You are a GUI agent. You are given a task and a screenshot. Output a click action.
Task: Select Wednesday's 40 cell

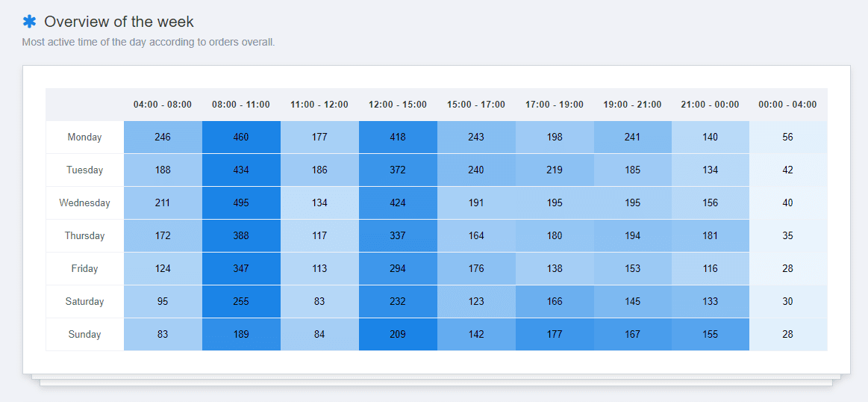tap(788, 203)
